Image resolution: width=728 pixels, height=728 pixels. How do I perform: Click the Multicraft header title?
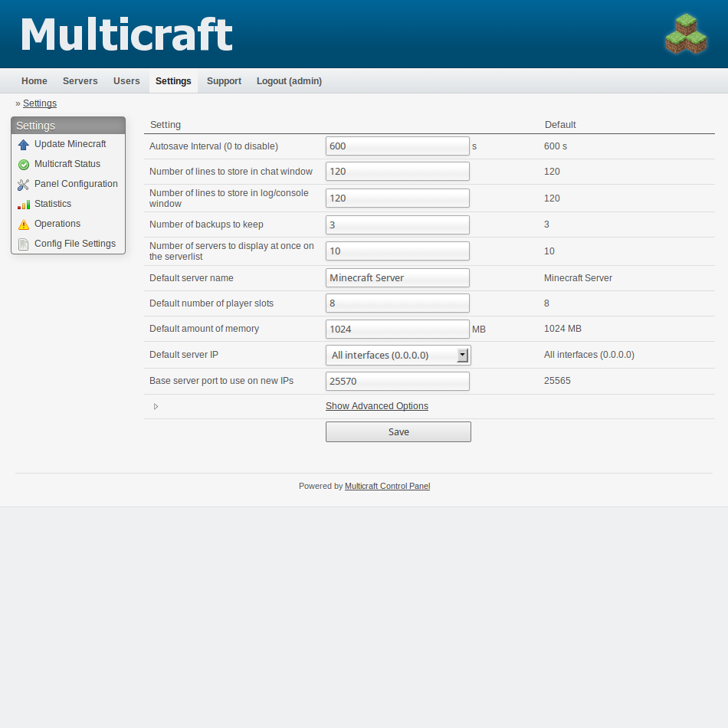[x=126, y=34]
